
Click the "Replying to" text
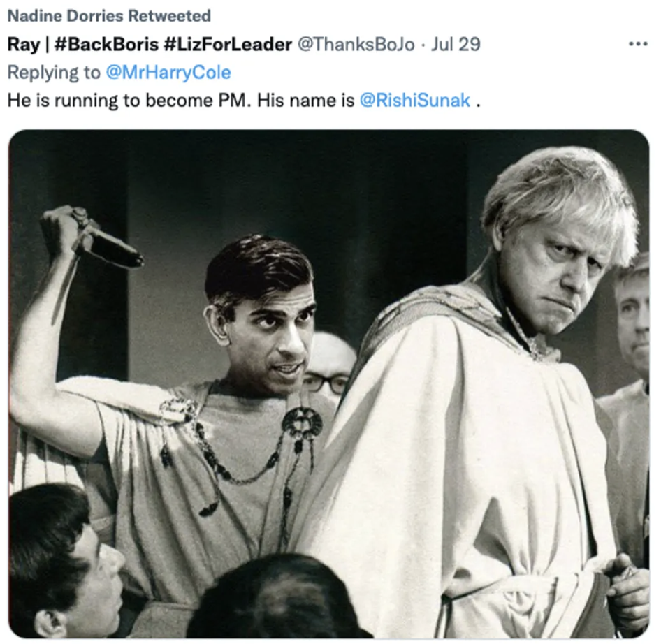pos(54,72)
